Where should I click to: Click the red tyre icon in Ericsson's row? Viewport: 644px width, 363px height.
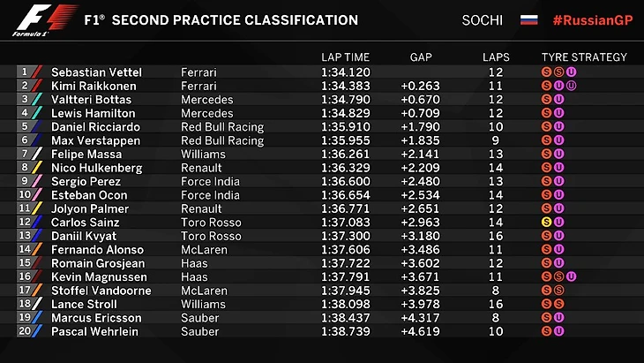point(547,318)
